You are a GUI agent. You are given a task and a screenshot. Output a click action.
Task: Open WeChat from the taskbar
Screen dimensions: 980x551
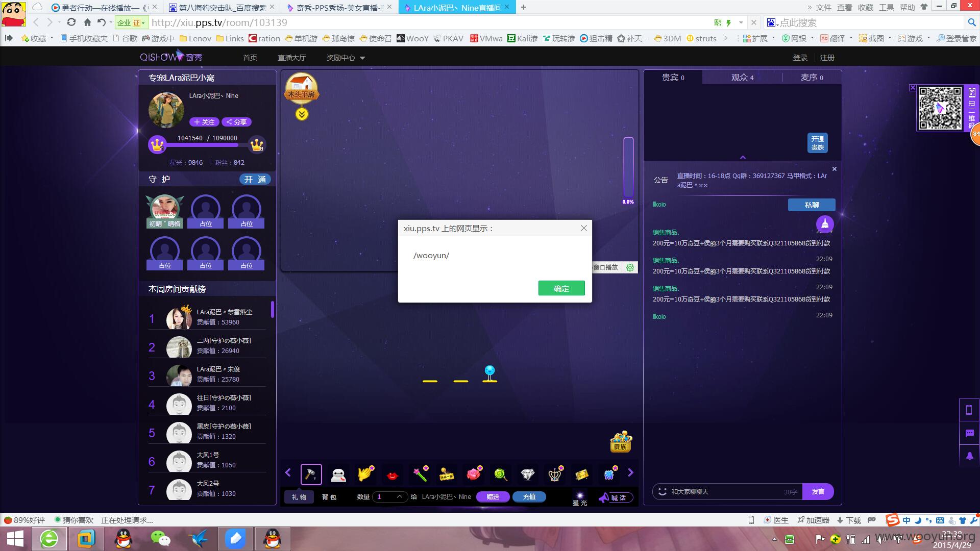point(161,539)
